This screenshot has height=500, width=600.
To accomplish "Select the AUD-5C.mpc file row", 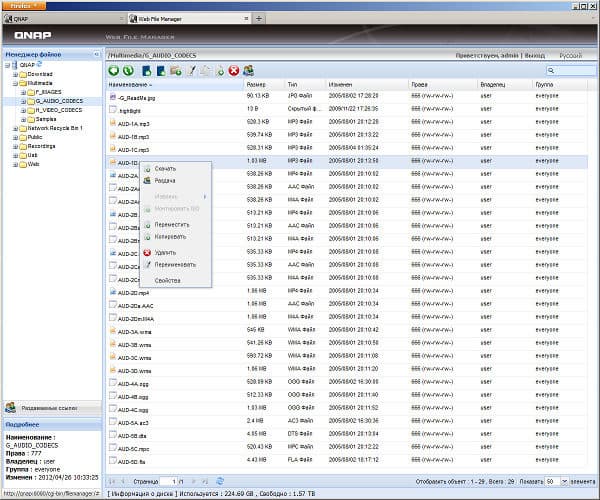I will (347, 447).
